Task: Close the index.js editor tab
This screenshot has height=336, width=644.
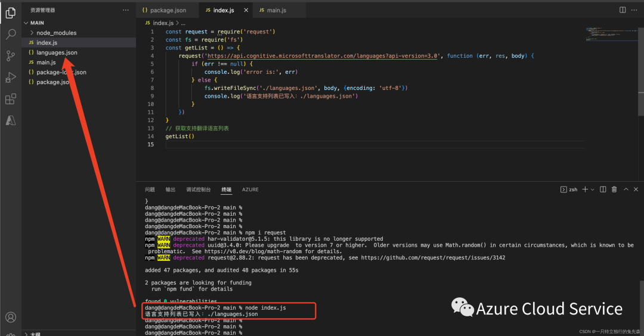Action: point(246,10)
